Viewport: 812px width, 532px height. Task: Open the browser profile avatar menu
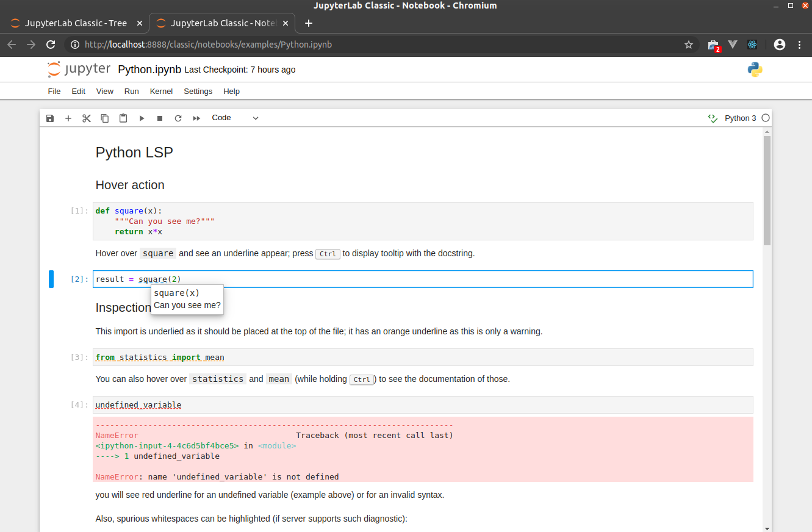(x=779, y=45)
